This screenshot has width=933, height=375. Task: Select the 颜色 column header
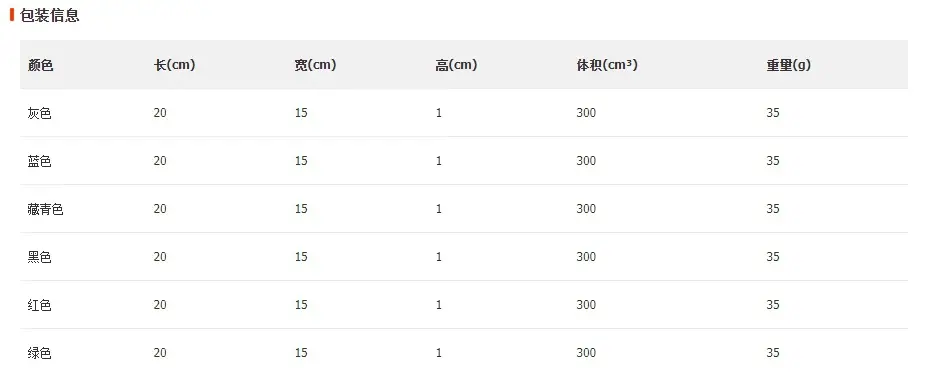(x=40, y=65)
